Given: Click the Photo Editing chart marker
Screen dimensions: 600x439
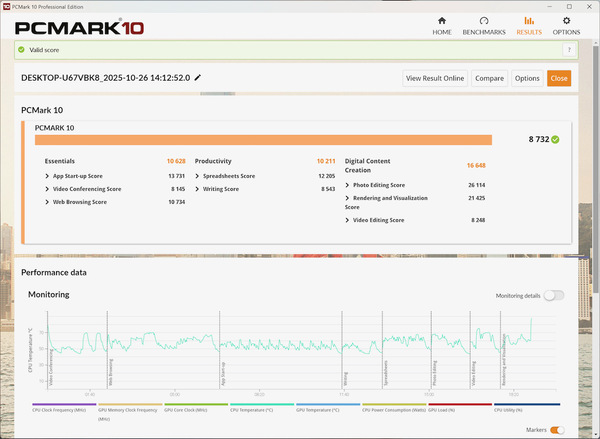Looking at the screenshot, I should (x=435, y=373).
